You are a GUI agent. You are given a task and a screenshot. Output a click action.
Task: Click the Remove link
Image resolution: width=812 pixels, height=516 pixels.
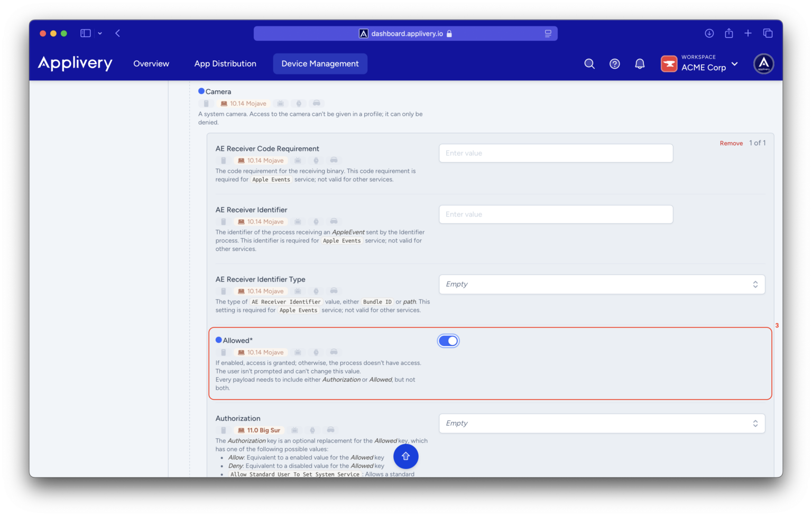click(x=731, y=143)
